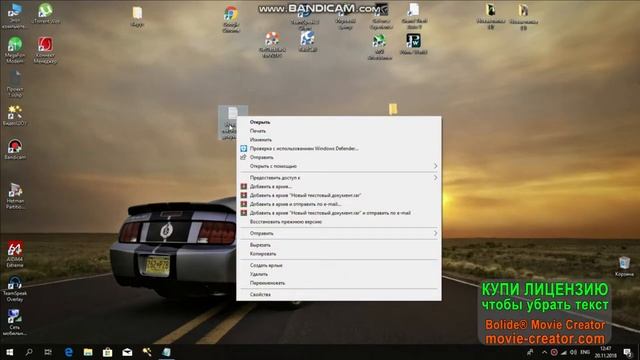The height and width of the screenshot is (360, 640).
Task: Click the volume icon in system tray
Action: [x=573, y=352]
